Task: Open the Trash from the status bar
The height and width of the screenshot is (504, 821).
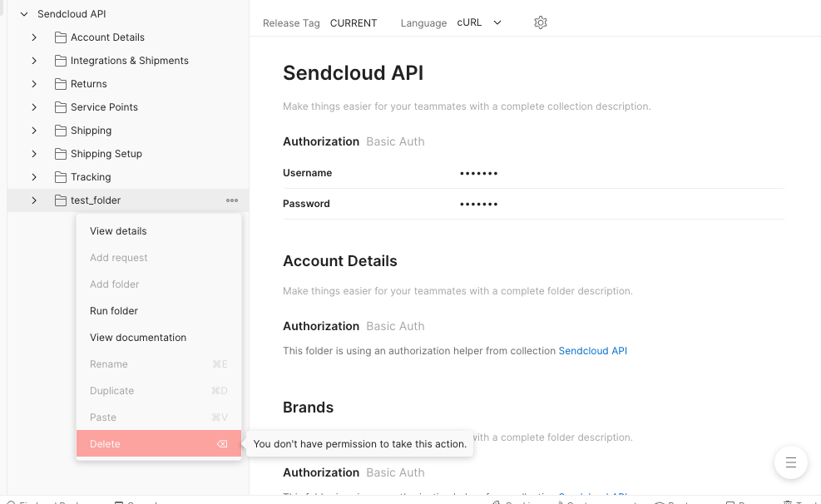Action: click(x=797, y=502)
